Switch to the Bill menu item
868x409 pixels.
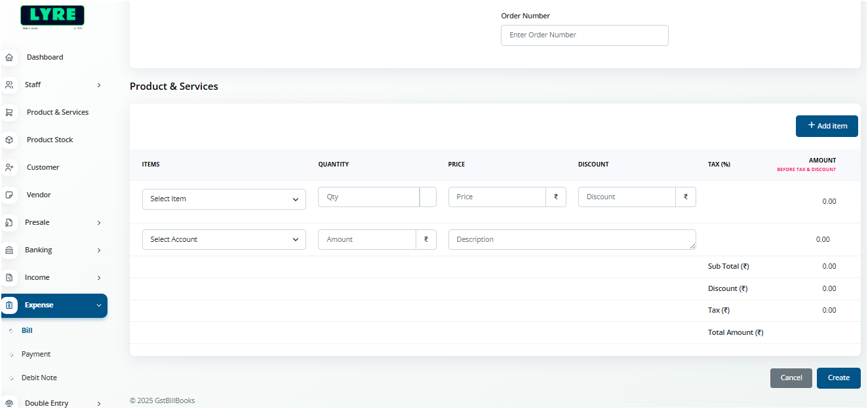(x=26, y=330)
